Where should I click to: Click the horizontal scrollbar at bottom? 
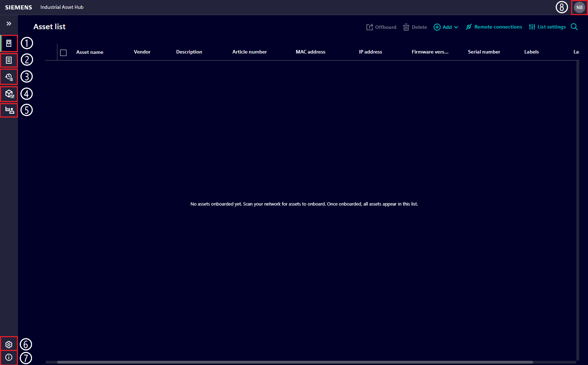coord(295,362)
